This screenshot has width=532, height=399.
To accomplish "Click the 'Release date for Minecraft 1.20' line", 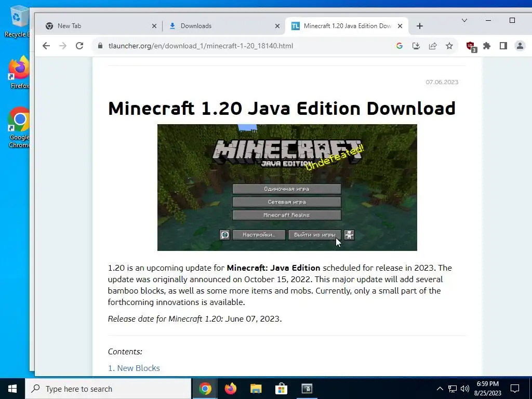I will tap(195, 319).
